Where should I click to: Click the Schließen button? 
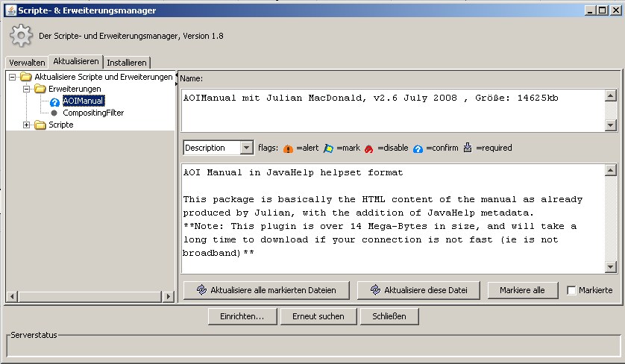(x=389, y=316)
